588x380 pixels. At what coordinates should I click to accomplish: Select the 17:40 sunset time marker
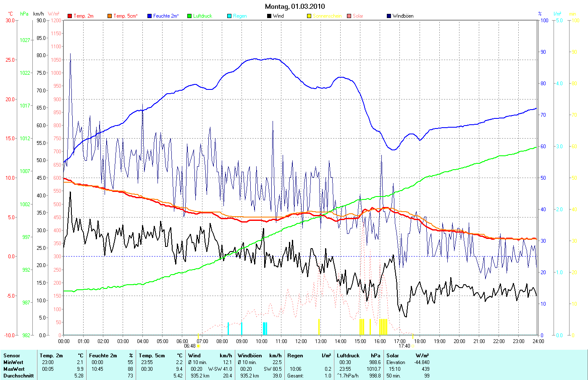(404, 346)
